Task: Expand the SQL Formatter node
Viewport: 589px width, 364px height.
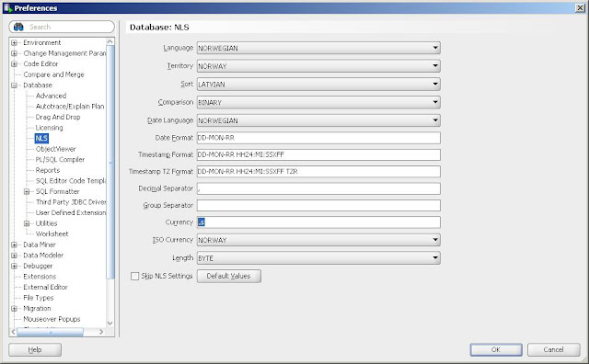Action: (x=27, y=191)
